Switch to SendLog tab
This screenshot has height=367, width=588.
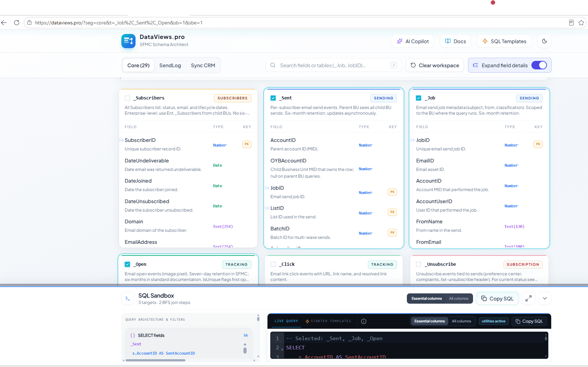pos(170,65)
